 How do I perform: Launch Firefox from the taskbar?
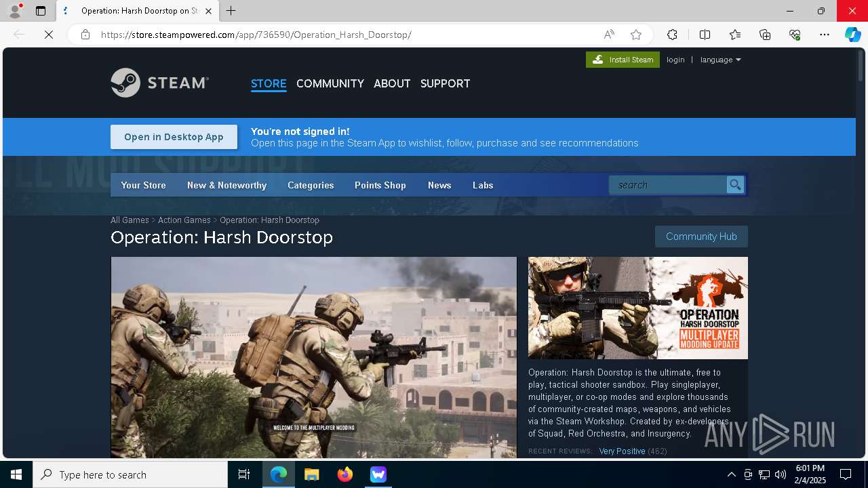click(x=345, y=474)
